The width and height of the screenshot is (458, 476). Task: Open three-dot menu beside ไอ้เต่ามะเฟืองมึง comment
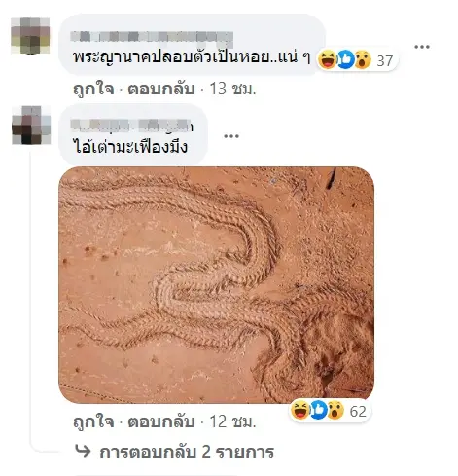(231, 136)
